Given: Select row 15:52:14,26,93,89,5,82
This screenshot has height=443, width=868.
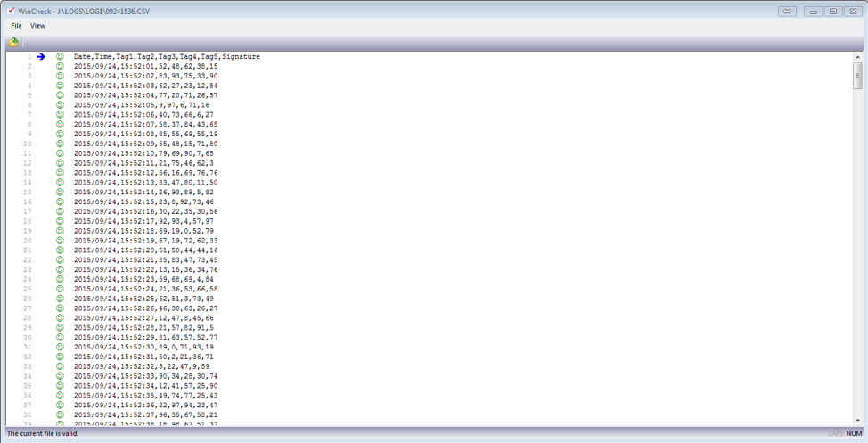Looking at the screenshot, I should 143,193.
